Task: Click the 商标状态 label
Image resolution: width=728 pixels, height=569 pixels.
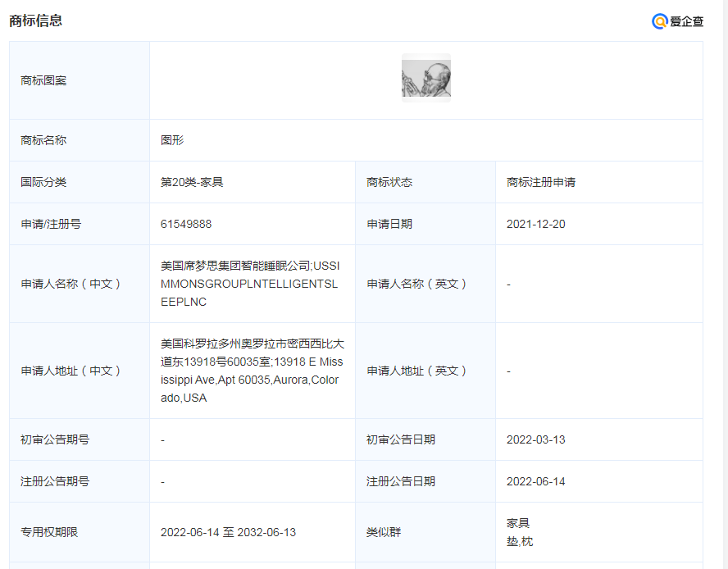Action: (389, 182)
